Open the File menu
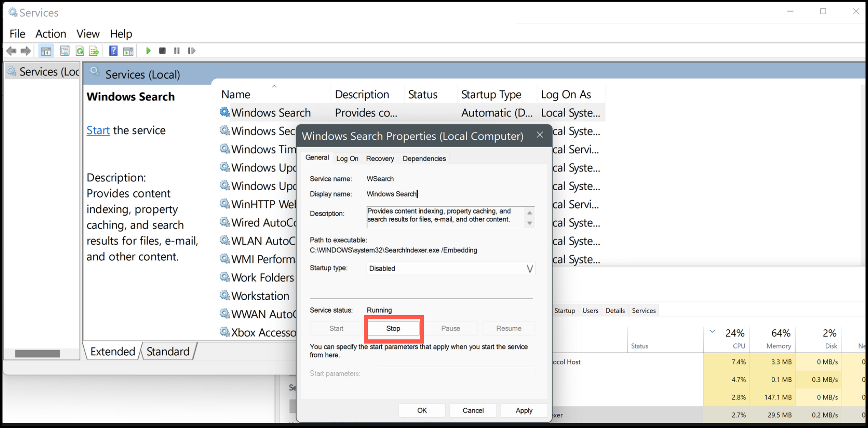 pos(17,34)
